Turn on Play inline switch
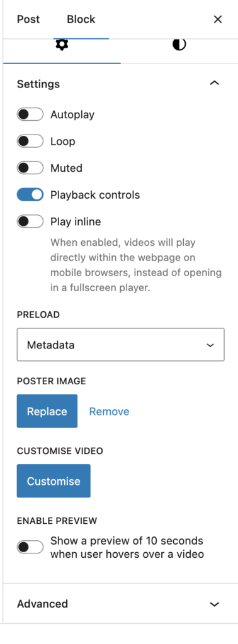 [x=30, y=221]
